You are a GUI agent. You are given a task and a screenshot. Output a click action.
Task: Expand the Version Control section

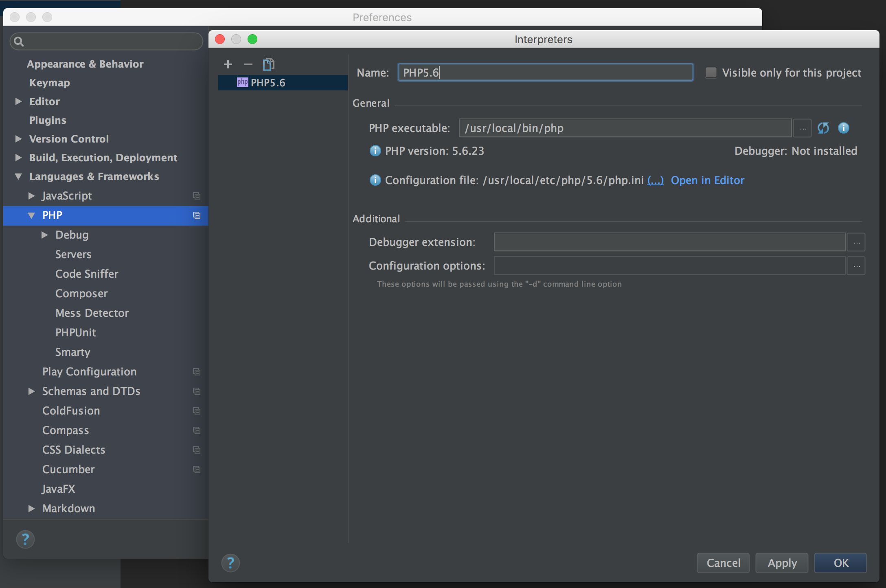pyautogui.click(x=18, y=139)
